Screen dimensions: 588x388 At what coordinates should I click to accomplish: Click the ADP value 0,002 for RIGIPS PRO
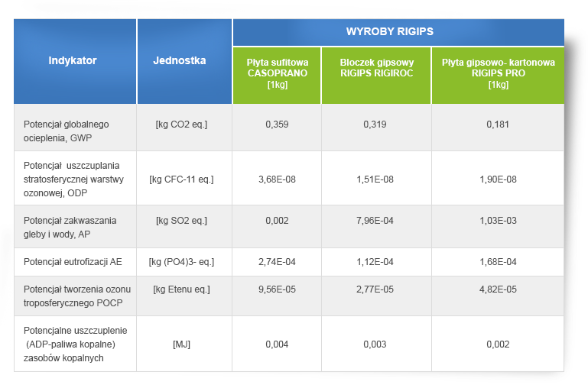pos(498,344)
